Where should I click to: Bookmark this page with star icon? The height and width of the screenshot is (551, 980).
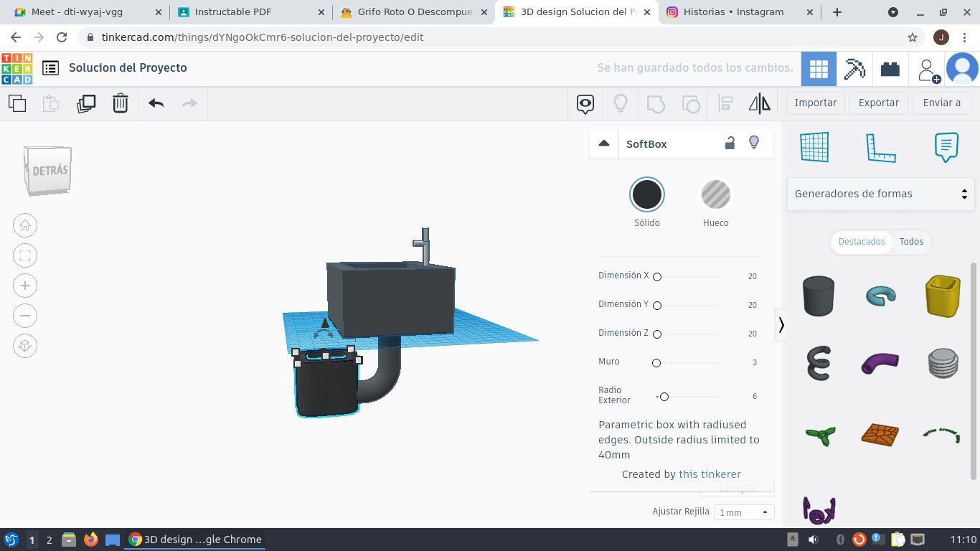pyautogui.click(x=913, y=37)
